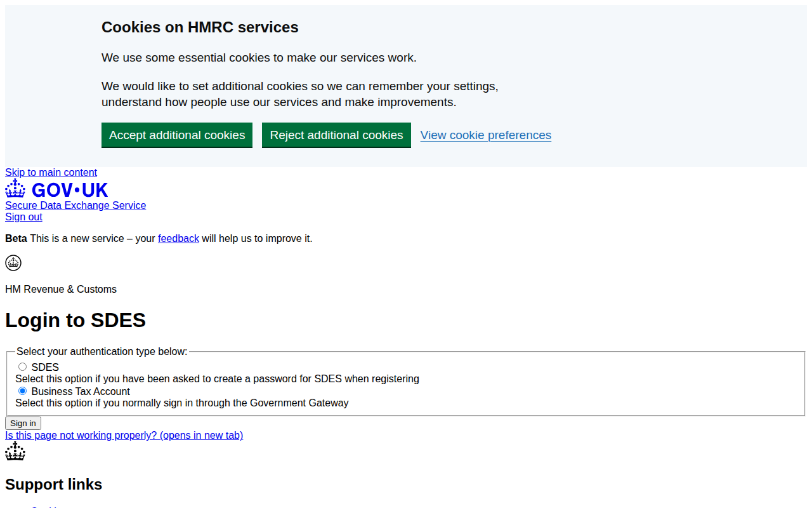
Task: Click the Login to SDES heading
Action: click(75, 320)
